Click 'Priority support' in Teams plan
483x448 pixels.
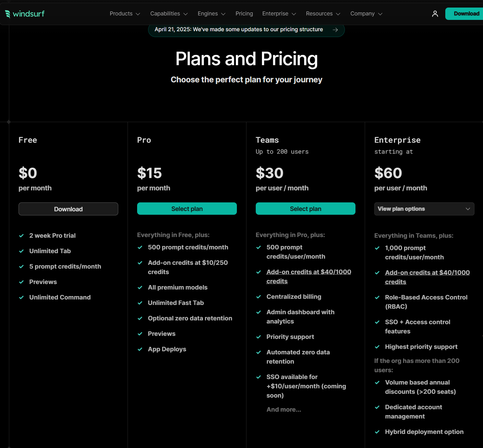[x=290, y=337]
